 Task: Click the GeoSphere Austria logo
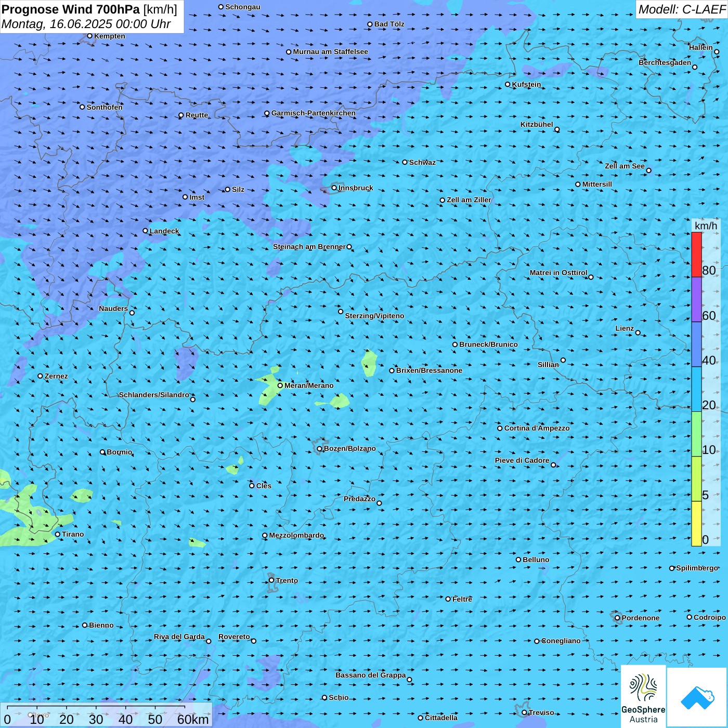point(643,696)
